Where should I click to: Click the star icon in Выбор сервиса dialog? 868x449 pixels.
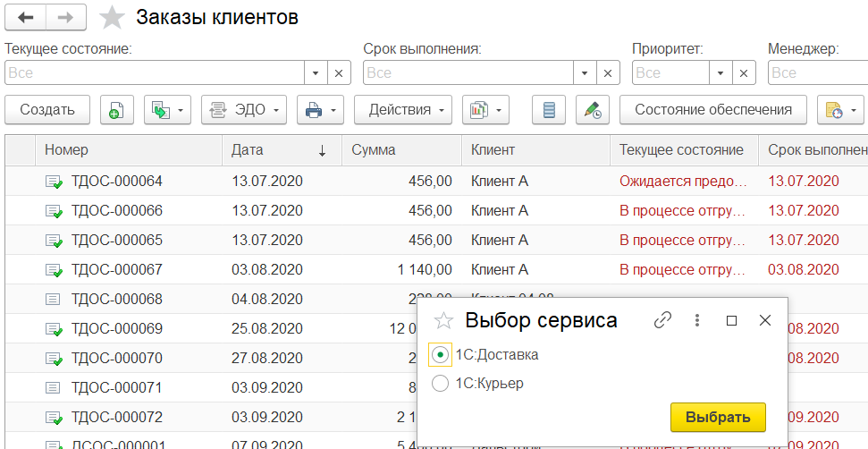443,321
